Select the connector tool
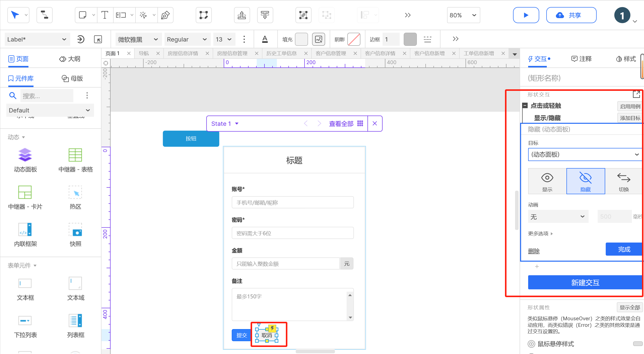644x354 pixels. 45,15
